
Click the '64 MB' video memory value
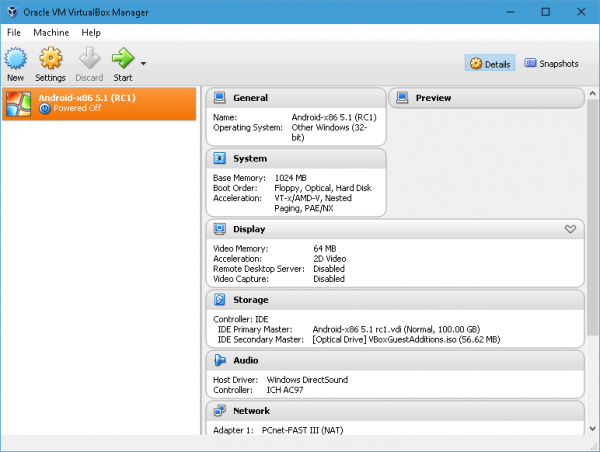(324, 249)
